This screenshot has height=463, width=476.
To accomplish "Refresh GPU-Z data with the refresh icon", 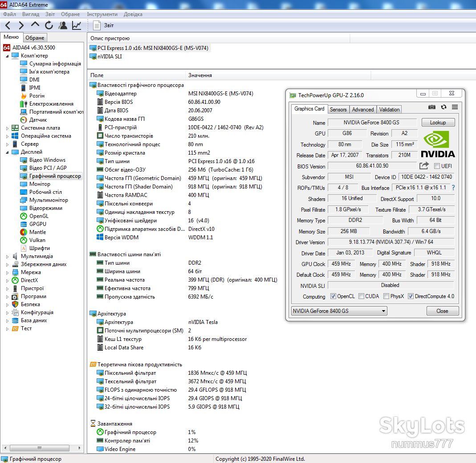I will pos(443,107).
